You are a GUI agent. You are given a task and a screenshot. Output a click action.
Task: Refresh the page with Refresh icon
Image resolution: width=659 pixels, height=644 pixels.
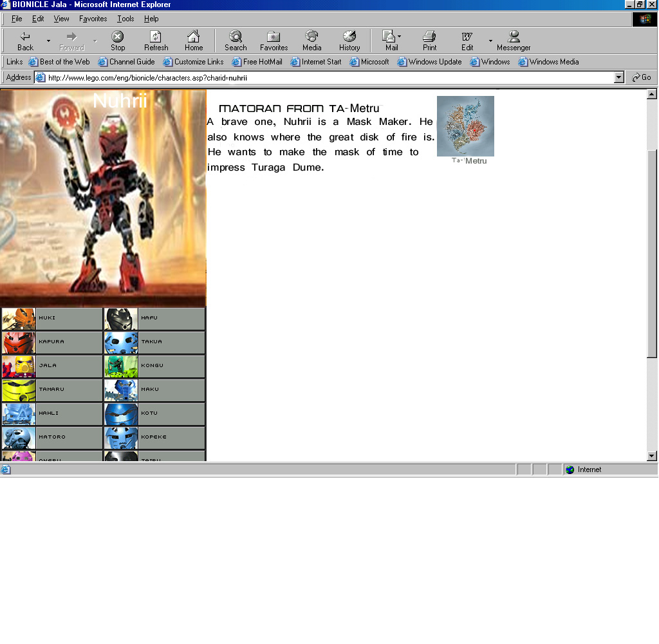tap(156, 37)
